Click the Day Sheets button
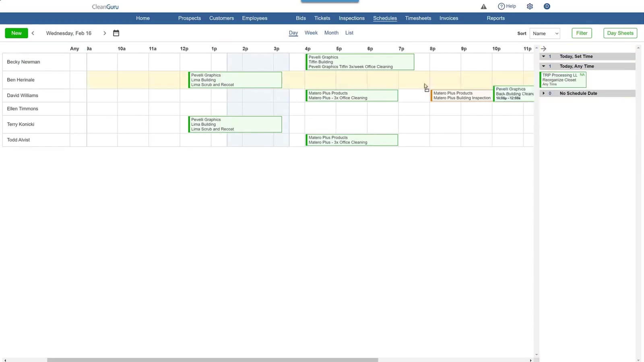This screenshot has width=644, height=362. (x=620, y=33)
